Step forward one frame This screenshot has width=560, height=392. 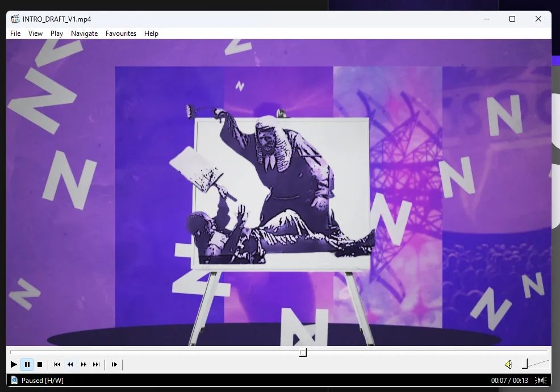coord(114,365)
